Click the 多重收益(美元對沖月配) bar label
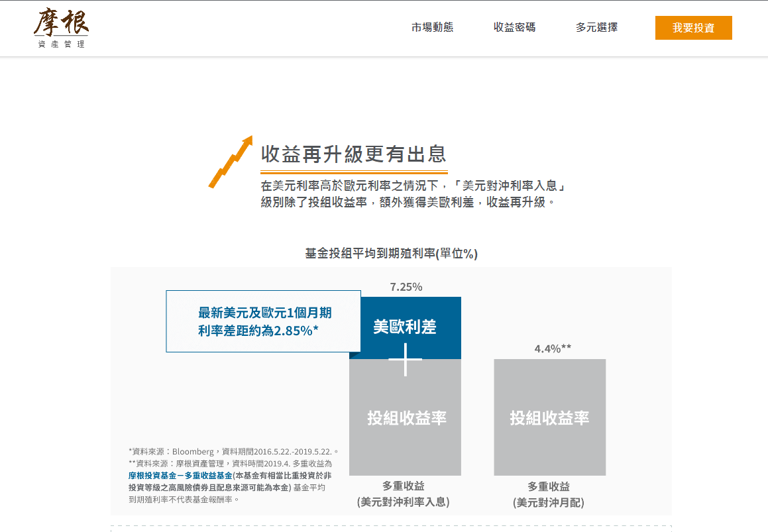768x532 pixels. coord(549,494)
